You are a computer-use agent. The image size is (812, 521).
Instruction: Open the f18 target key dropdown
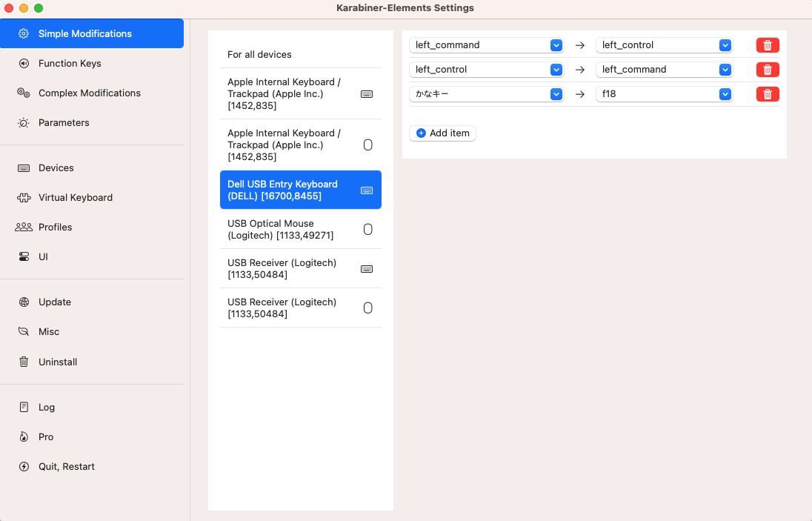664,93
